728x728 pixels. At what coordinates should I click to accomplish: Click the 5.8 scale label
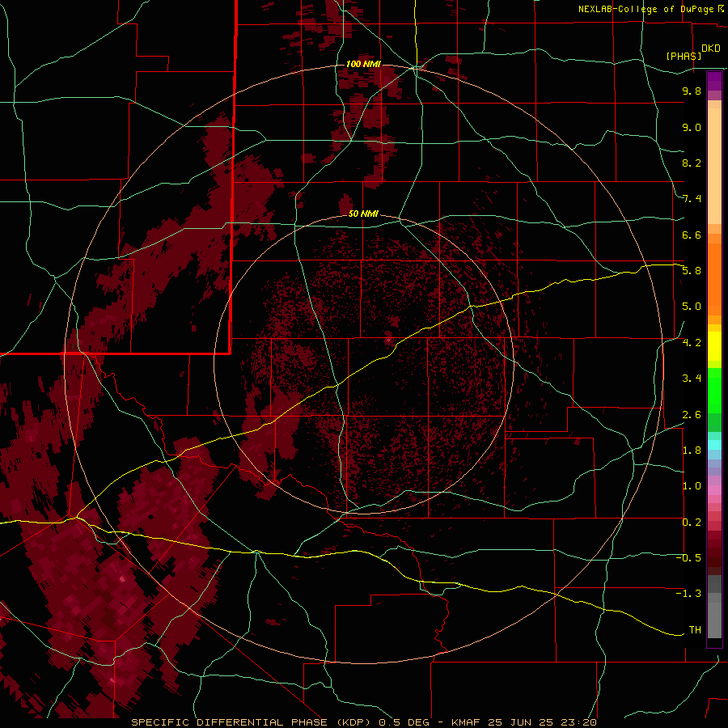point(692,271)
